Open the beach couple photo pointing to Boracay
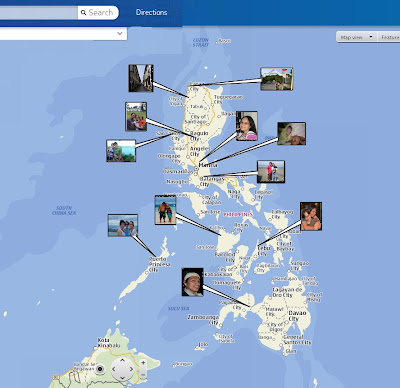 [166, 210]
